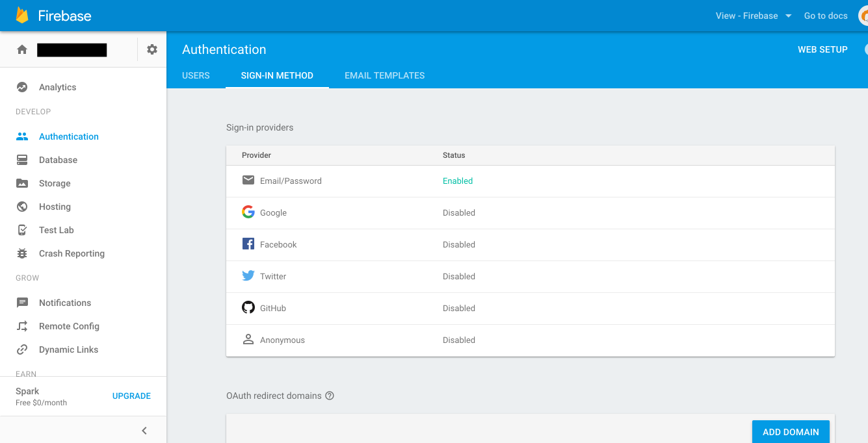
Task: Click the Twitter bird icon
Action: [x=248, y=275]
